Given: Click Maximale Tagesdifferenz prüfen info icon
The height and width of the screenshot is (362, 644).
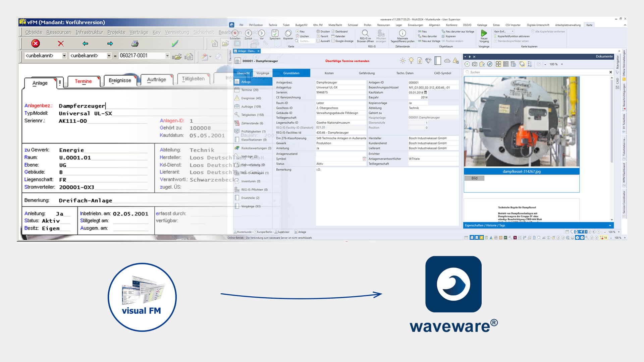Looking at the screenshot, I should point(402,33).
